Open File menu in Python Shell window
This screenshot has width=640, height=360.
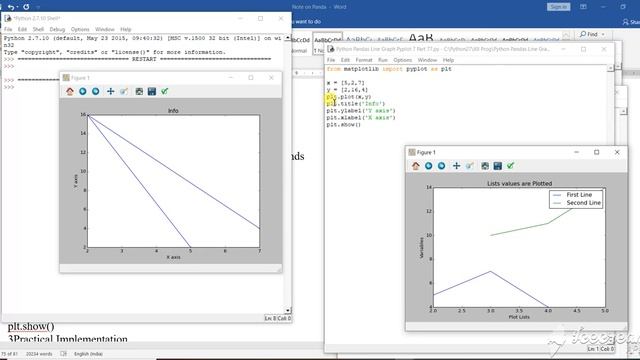pos(8,29)
